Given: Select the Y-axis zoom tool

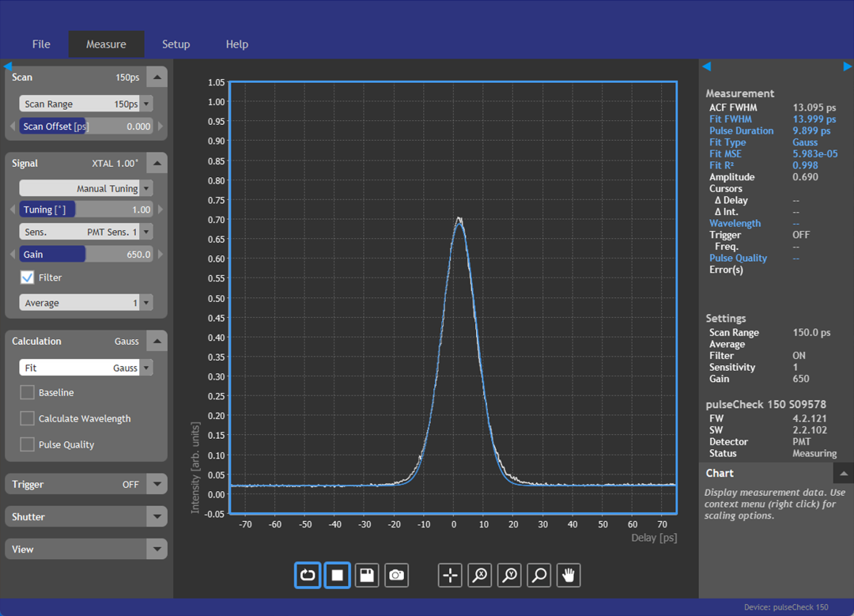Looking at the screenshot, I should coord(509,575).
